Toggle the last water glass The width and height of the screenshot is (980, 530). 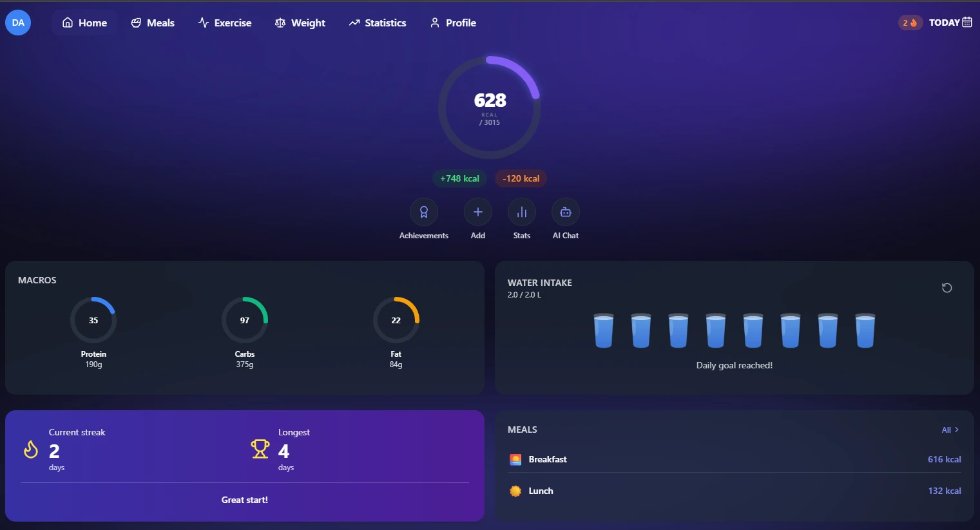(x=865, y=330)
